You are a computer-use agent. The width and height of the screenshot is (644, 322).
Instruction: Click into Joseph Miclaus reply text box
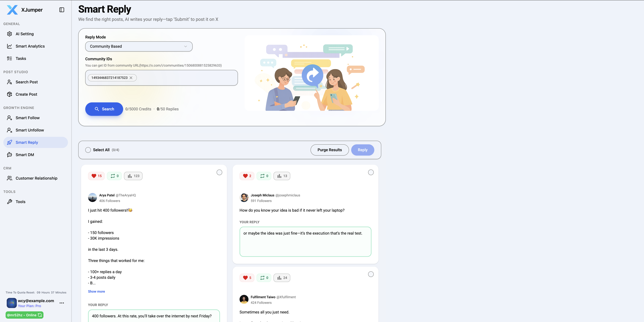305,242
